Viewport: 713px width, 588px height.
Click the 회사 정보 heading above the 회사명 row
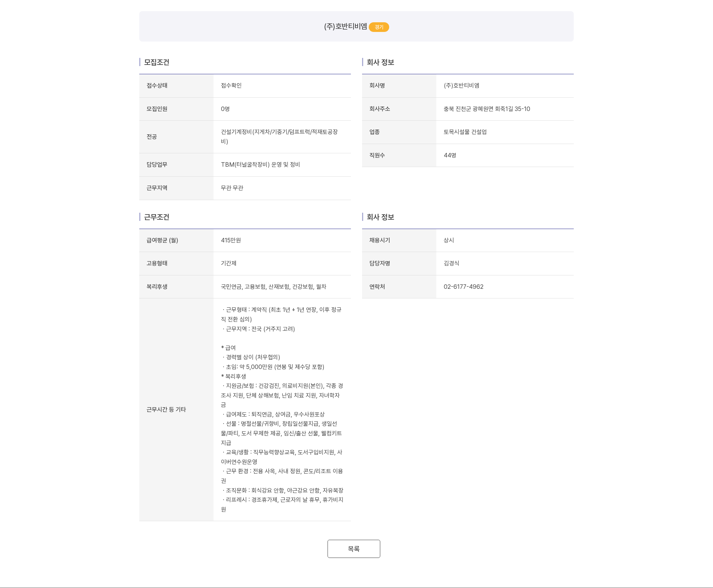380,62
